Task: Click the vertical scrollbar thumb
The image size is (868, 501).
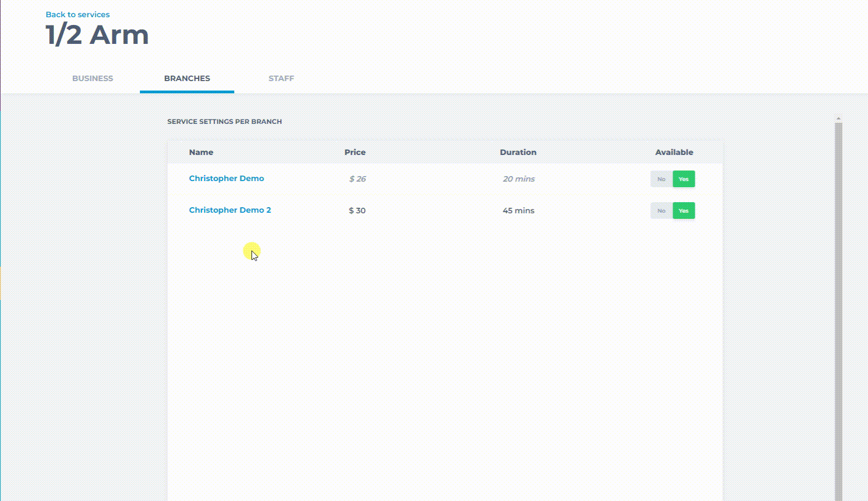Action: click(839, 305)
